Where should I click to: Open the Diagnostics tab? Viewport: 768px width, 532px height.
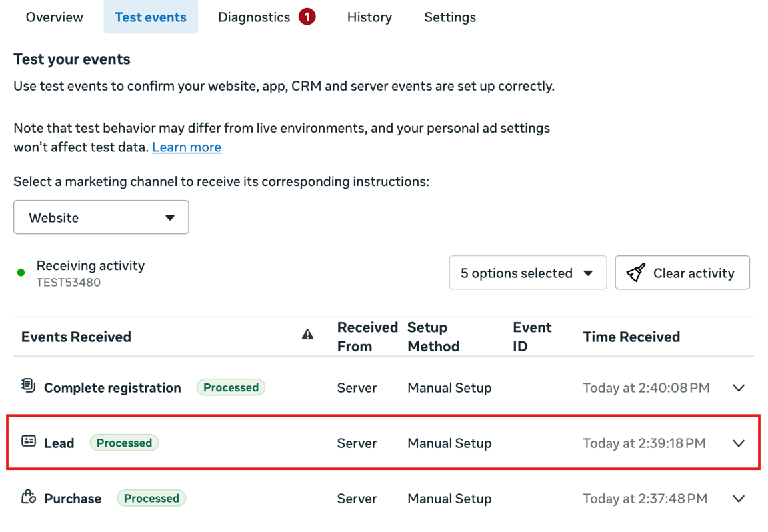pos(254,17)
